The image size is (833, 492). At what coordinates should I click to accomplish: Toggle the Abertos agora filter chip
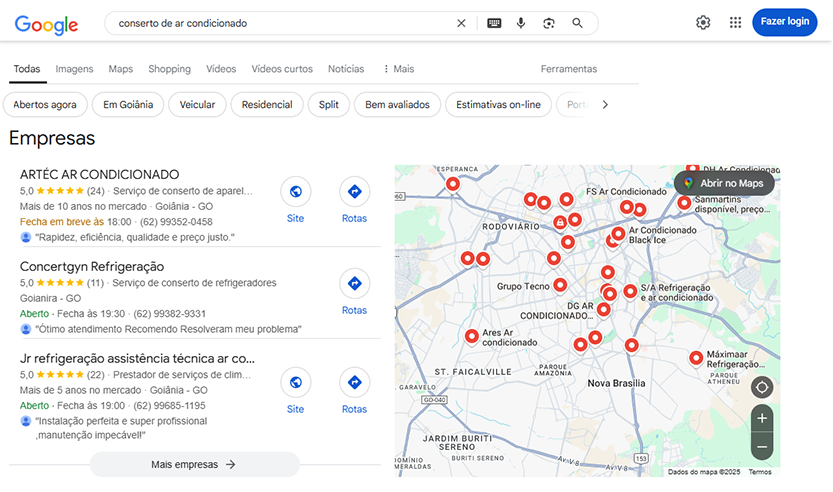point(45,105)
